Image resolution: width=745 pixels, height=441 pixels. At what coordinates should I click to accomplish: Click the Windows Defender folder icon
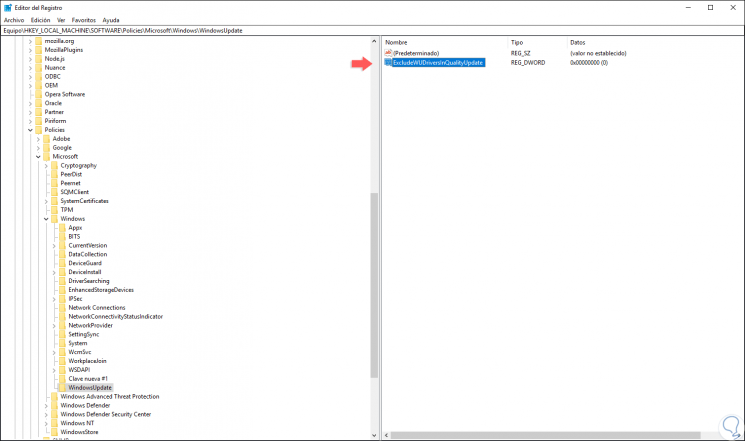click(55, 405)
